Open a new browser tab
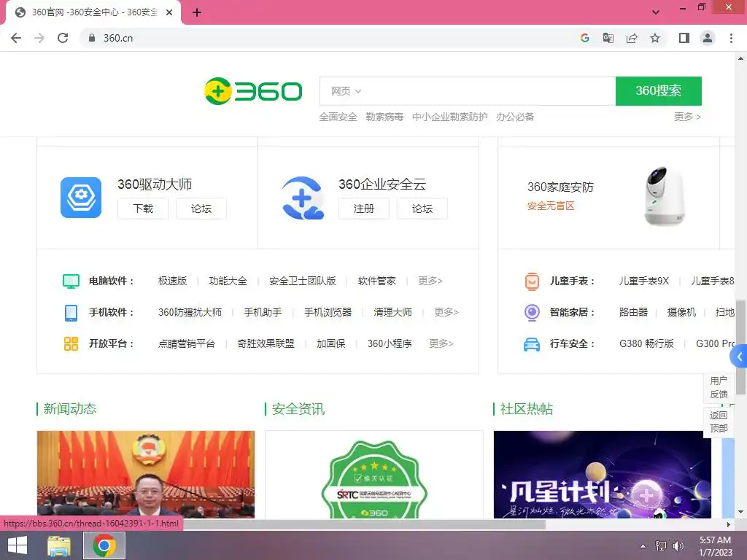This screenshot has width=747, height=560. (197, 13)
